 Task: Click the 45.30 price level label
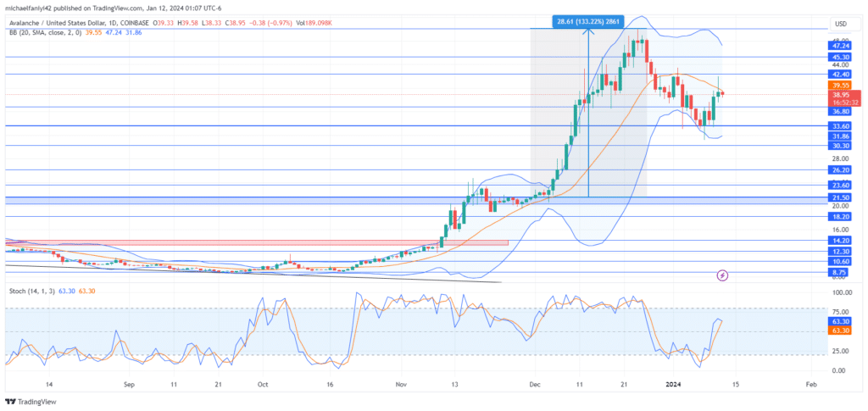(x=841, y=57)
